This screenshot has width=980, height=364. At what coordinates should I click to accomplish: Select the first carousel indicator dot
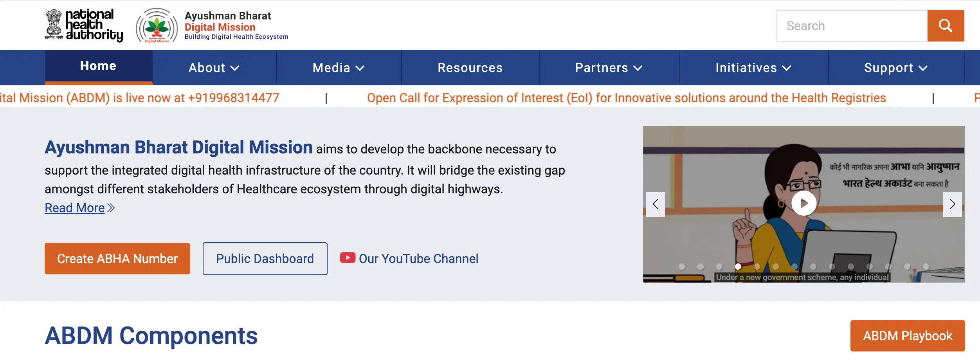(682, 267)
